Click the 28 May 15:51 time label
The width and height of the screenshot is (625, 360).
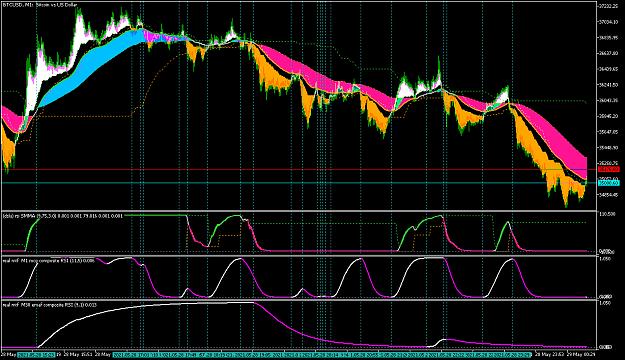[x=78, y=354]
